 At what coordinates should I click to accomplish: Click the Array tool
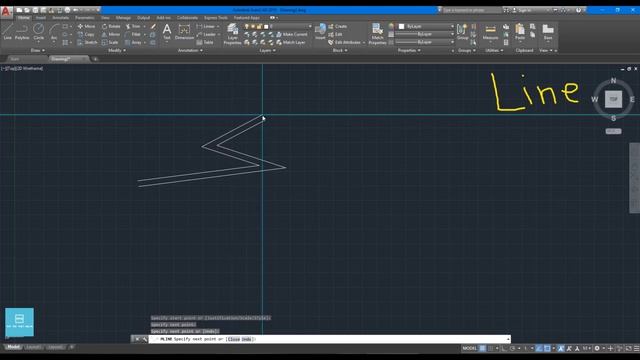134,42
